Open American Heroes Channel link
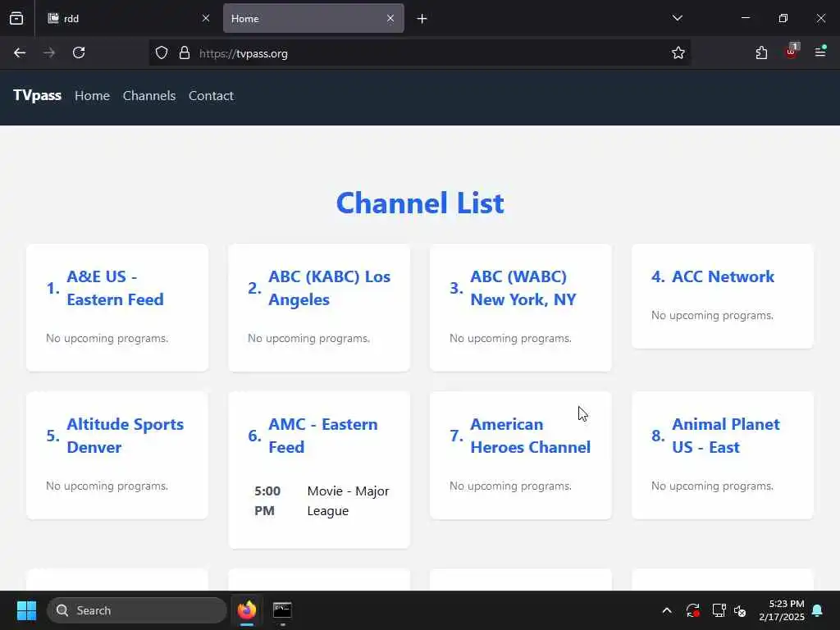The image size is (840, 630). coord(531,436)
